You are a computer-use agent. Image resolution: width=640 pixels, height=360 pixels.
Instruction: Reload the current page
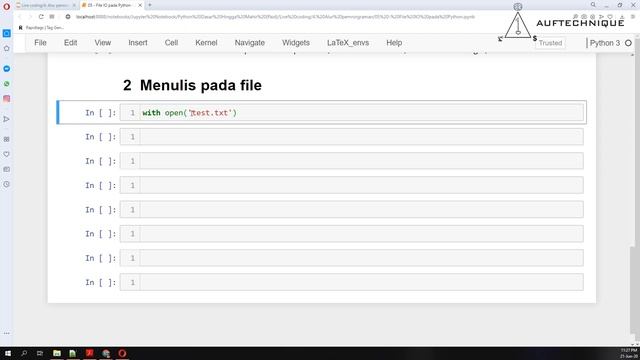click(41, 17)
